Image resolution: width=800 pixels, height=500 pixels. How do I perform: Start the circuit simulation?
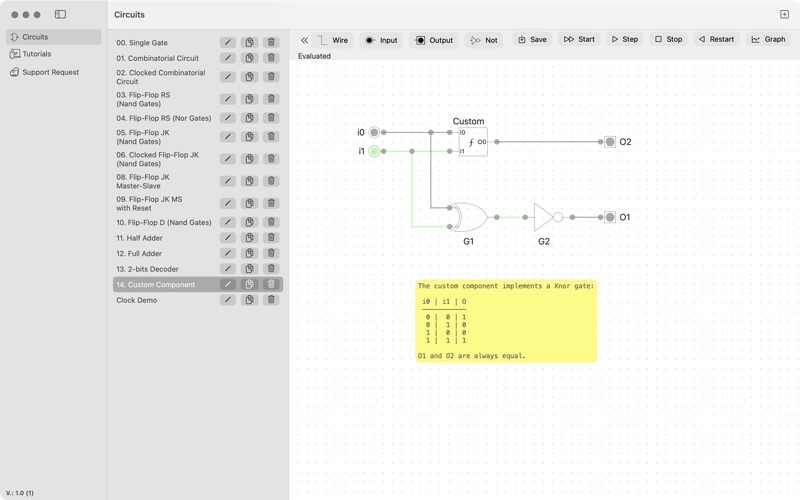coord(579,39)
